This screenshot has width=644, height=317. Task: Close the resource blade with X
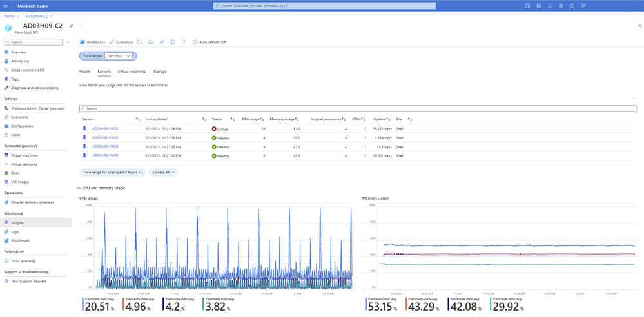[x=639, y=26]
